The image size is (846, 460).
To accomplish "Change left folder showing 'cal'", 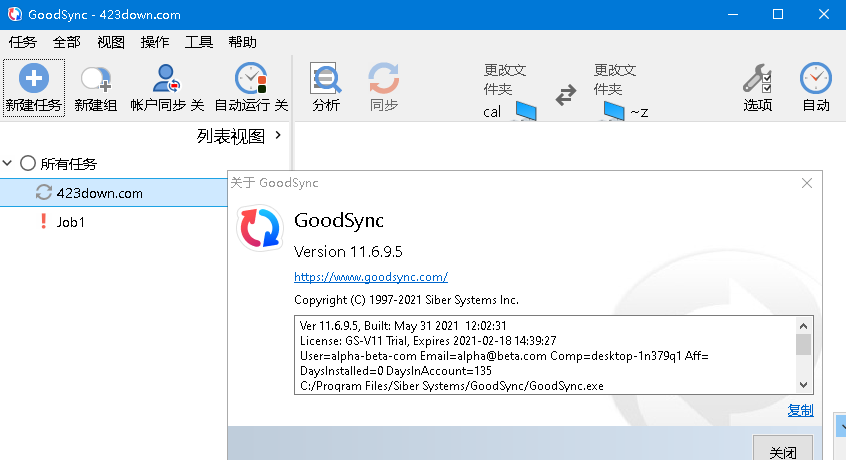I will tap(509, 91).
